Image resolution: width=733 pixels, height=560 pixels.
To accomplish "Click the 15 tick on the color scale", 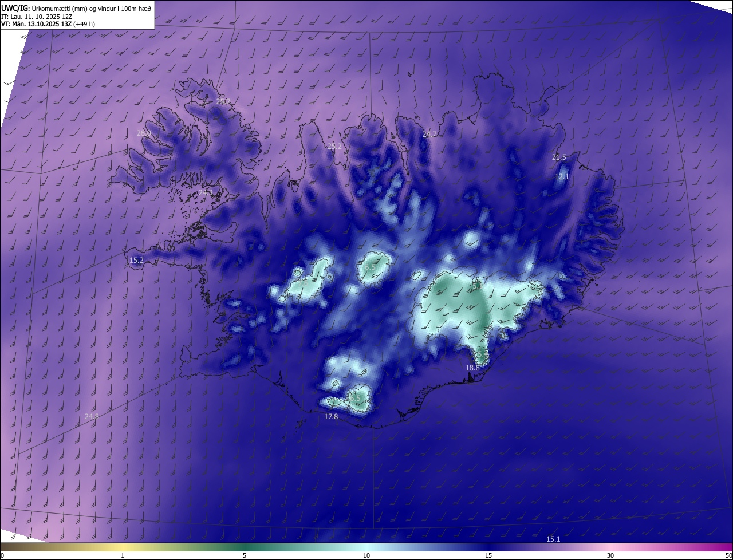I will pyautogui.click(x=488, y=555).
